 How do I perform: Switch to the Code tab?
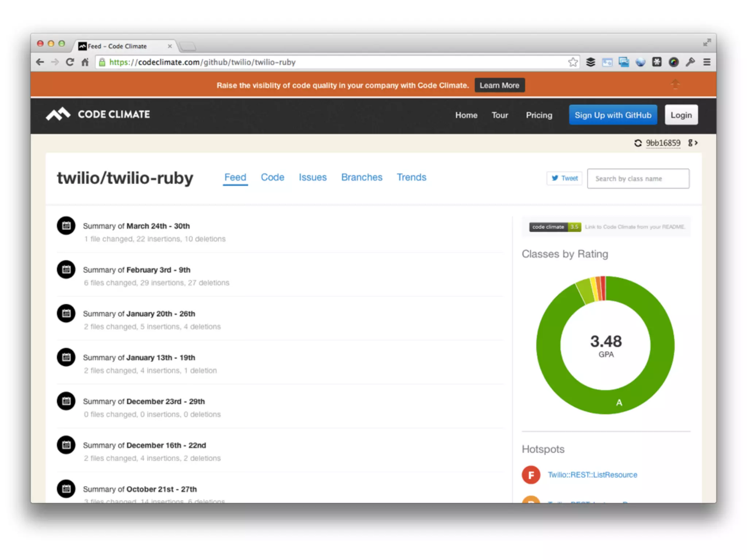pyautogui.click(x=272, y=177)
